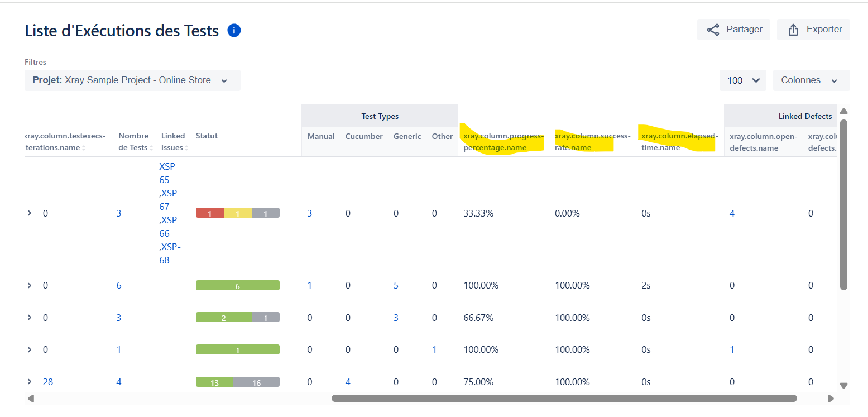868x417 pixels.
Task: Click the Partager share button
Action: (733, 30)
